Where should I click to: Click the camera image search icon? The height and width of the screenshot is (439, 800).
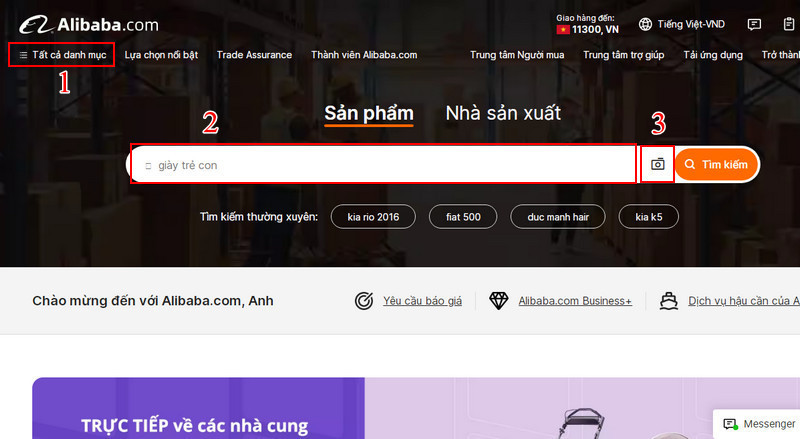(658, 164)
